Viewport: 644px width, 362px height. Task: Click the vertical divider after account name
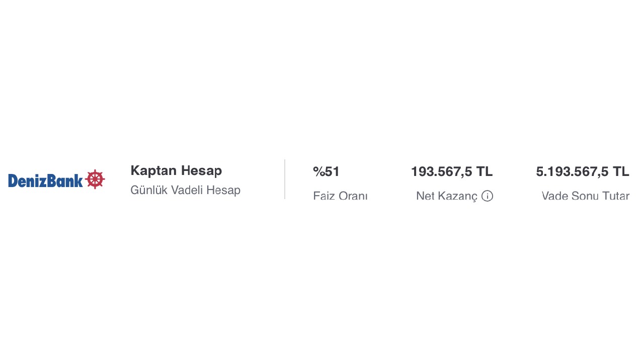click(x=285, y=179)
